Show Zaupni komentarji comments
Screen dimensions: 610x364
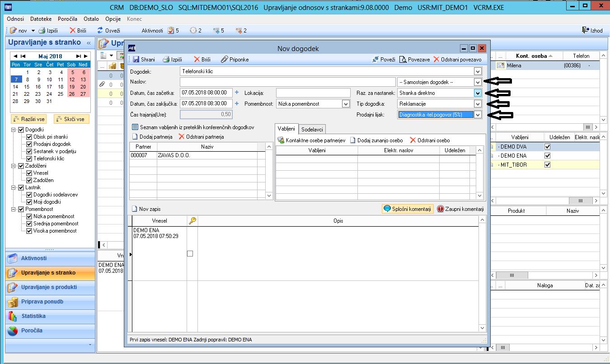tap(460, 209)
